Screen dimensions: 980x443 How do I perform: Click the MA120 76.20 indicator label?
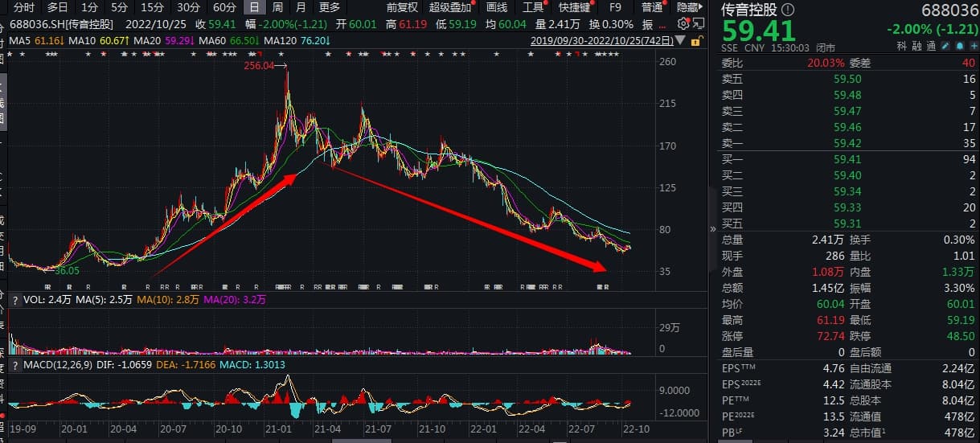point(298,40)
